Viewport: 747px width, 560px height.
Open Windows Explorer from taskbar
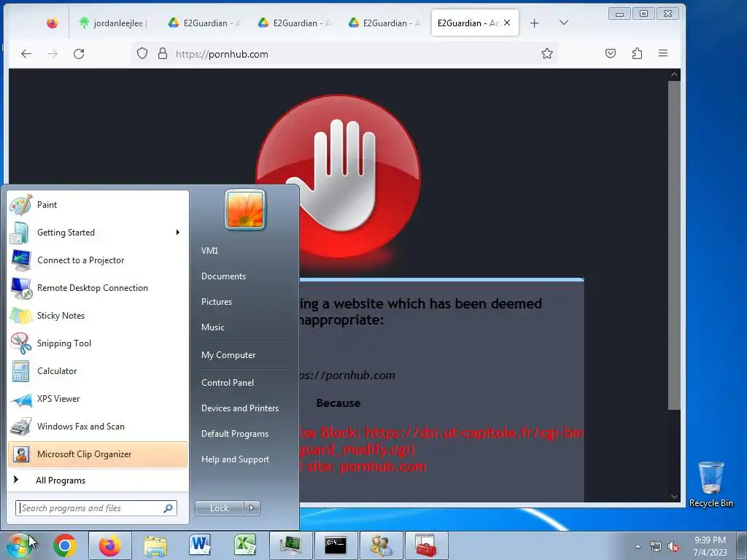(155, 545)
